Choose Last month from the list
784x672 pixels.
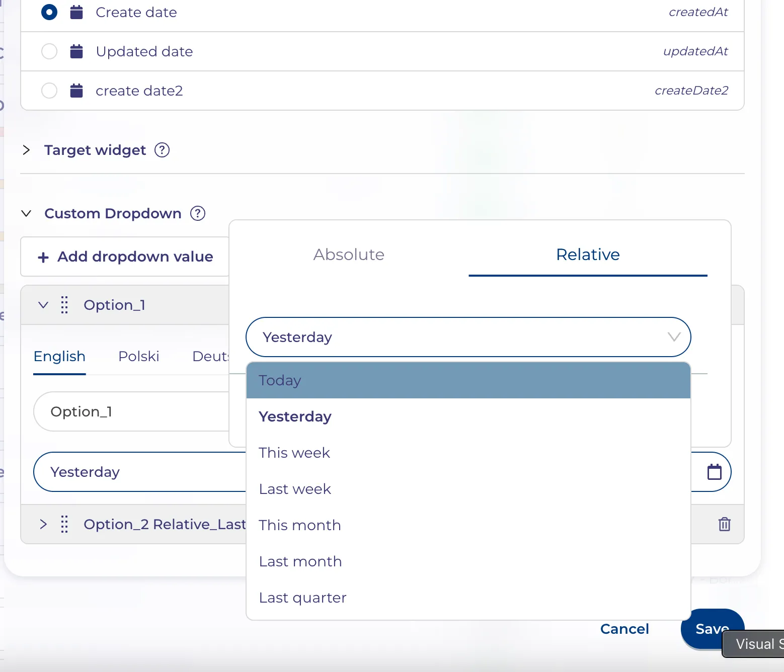click(468, 561)
